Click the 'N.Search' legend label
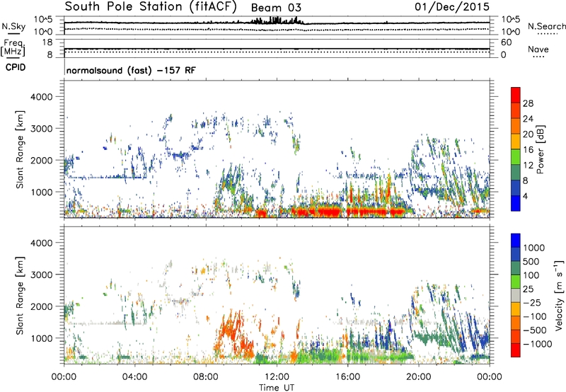The height and width of the screenshot is (392, 566). point(546,26)
